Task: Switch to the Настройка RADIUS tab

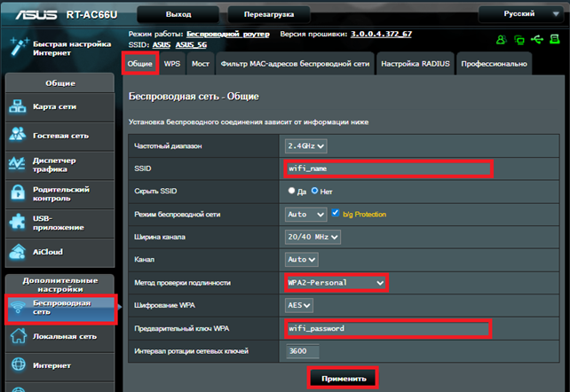Action: pos(416,64)
